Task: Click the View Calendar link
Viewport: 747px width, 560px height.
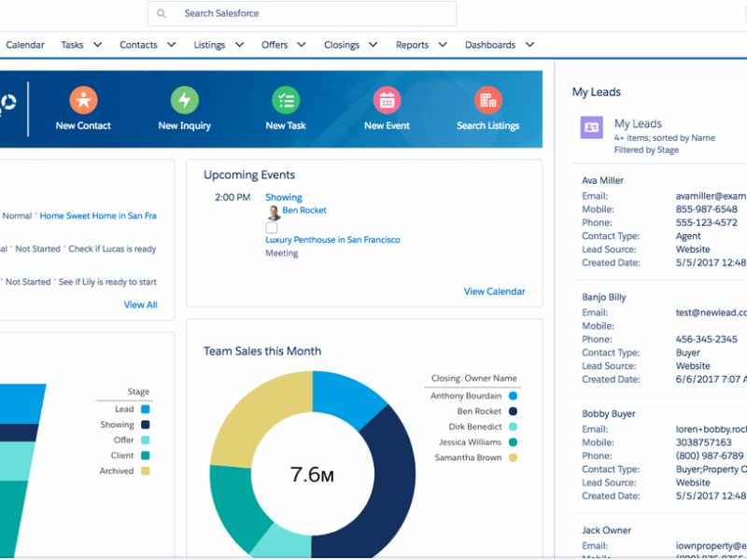Action: (x=495, y=291)
